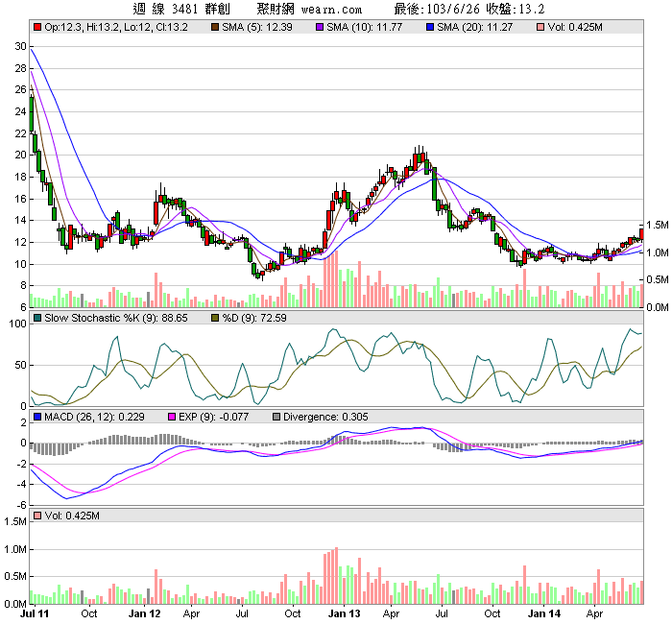
Task: Click the teal Slow Stochastic %K swatch
Action: click(x=37, y=318)
